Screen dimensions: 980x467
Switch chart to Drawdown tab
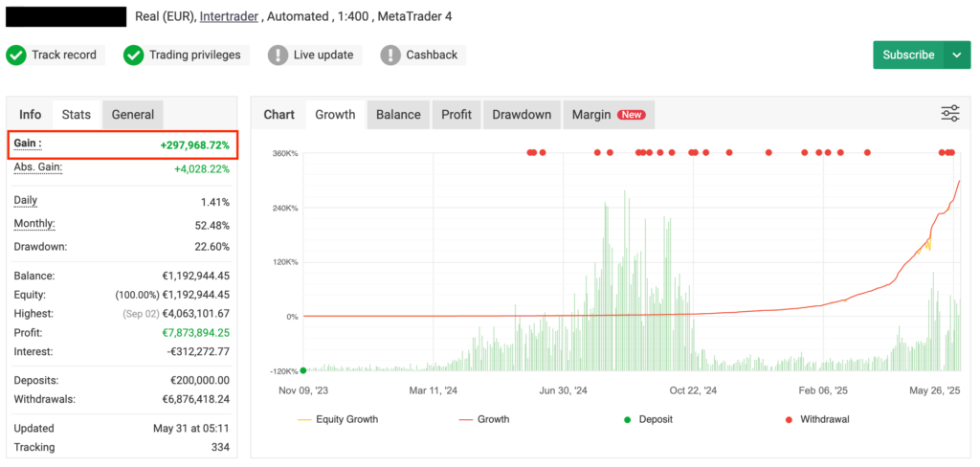click(x=522, y=115)
